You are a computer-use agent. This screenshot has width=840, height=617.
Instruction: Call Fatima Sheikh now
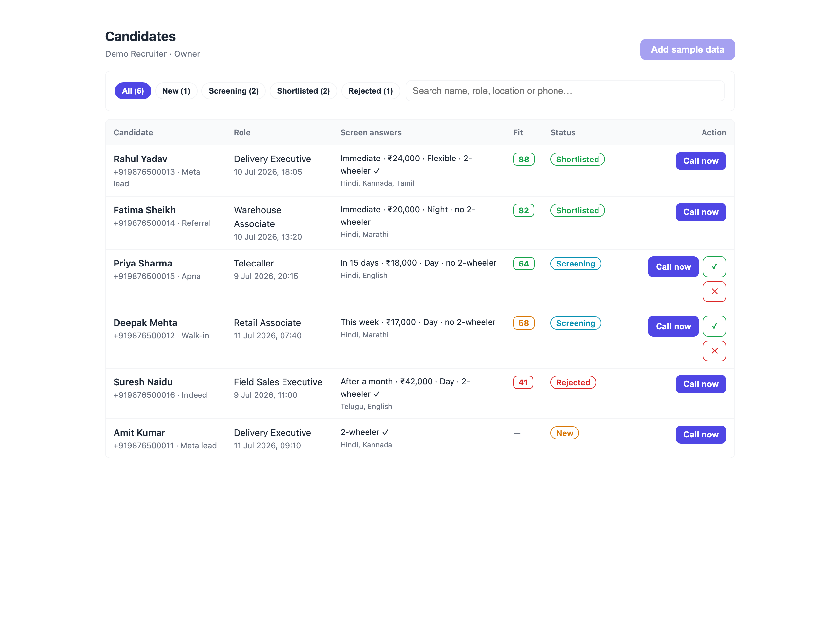[x=701, y=212]
